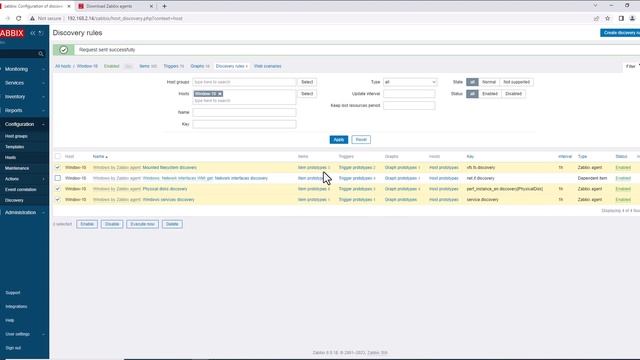Open Maintenance in Configuration
This screenshot has width=640, height=360.
[17, 168]
